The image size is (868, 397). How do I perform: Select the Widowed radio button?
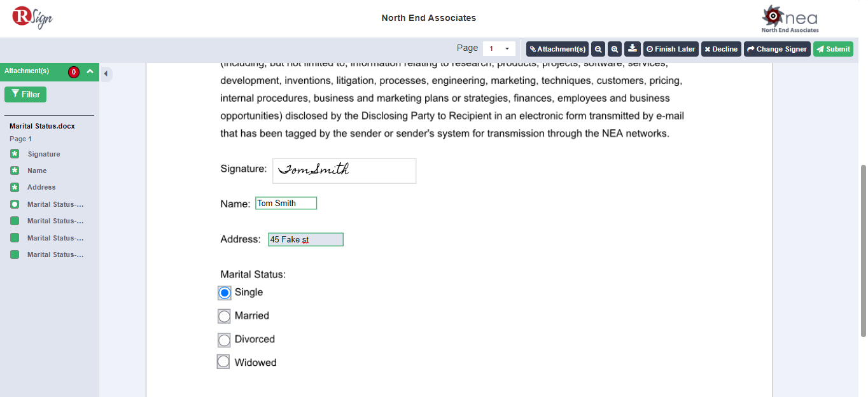tap(223, 362)
